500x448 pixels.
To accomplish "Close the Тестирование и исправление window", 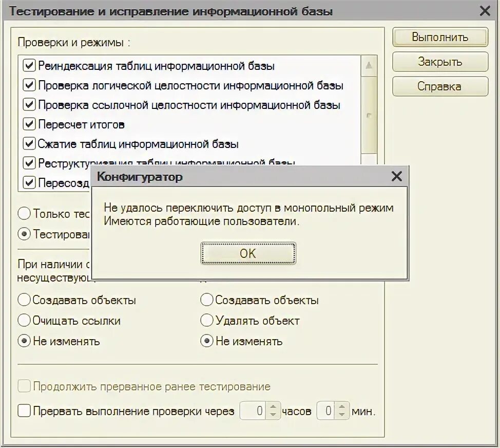I will coord(485,11).
